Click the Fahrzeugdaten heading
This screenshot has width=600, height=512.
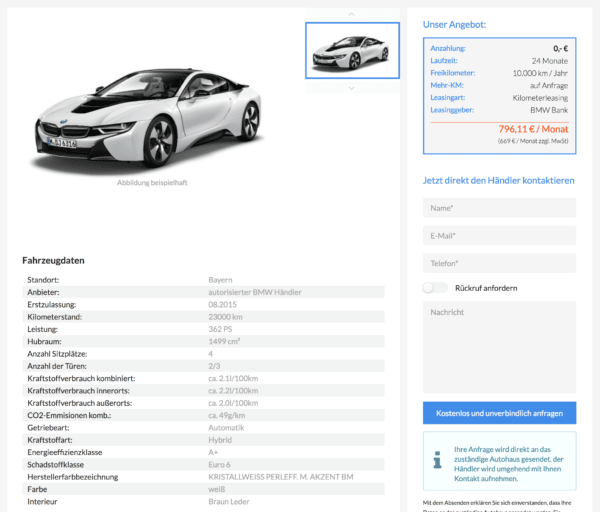(x=53, y=261)
